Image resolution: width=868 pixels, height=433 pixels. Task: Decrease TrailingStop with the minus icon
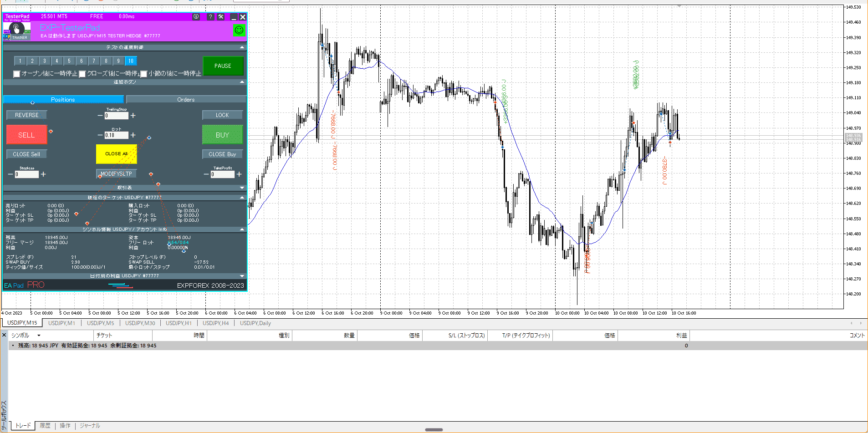[100, 116]
